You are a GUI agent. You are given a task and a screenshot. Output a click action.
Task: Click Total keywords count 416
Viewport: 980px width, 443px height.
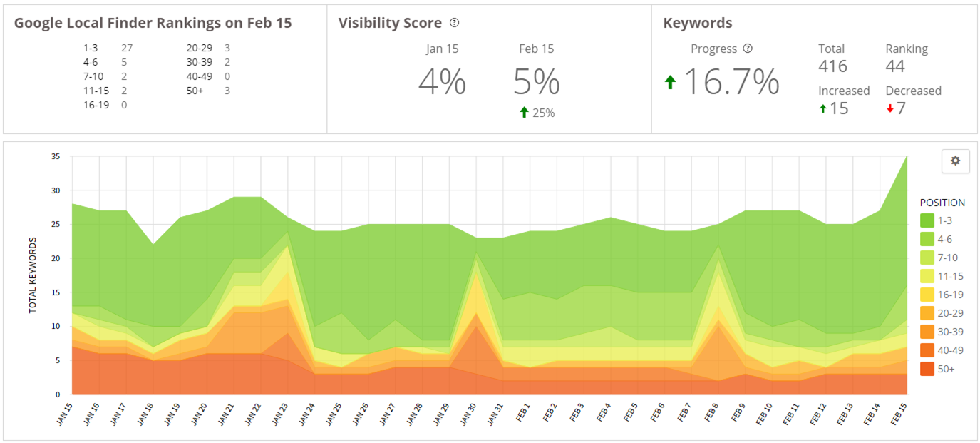(x=832, y=66)
